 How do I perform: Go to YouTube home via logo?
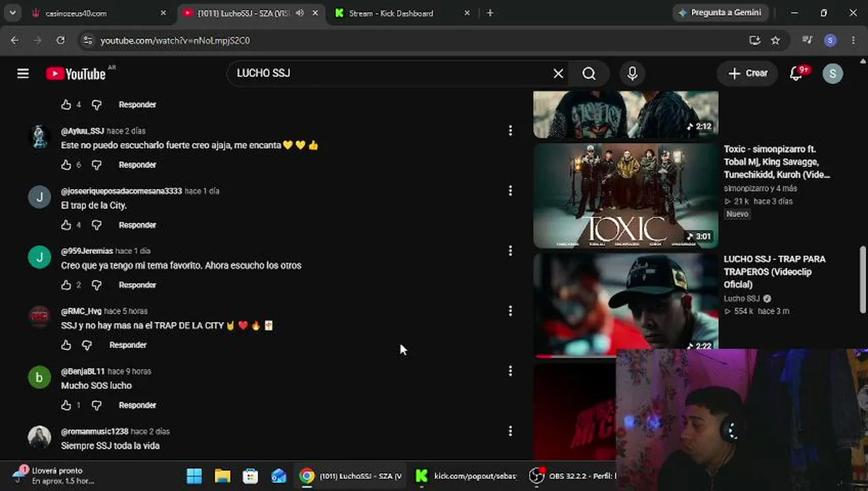76,74
